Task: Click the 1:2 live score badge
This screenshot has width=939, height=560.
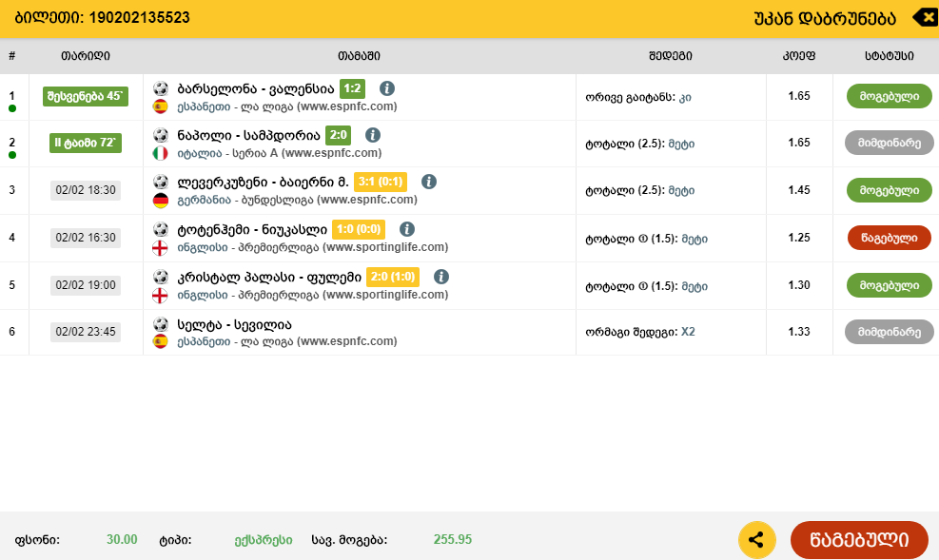Action: pos(352,88)
